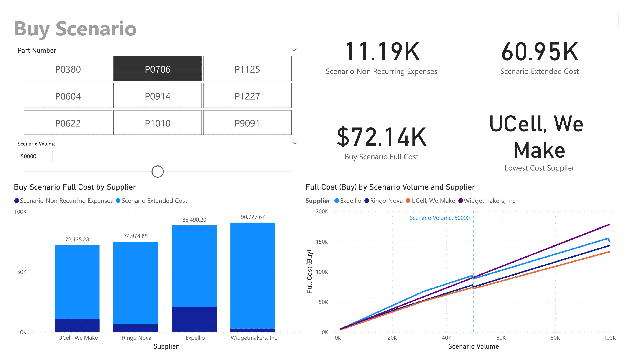Expand the Part Number slicer chevron
The height and width of the screenshot is (364, 630).
pyautogui.click(x=294, y=49)
